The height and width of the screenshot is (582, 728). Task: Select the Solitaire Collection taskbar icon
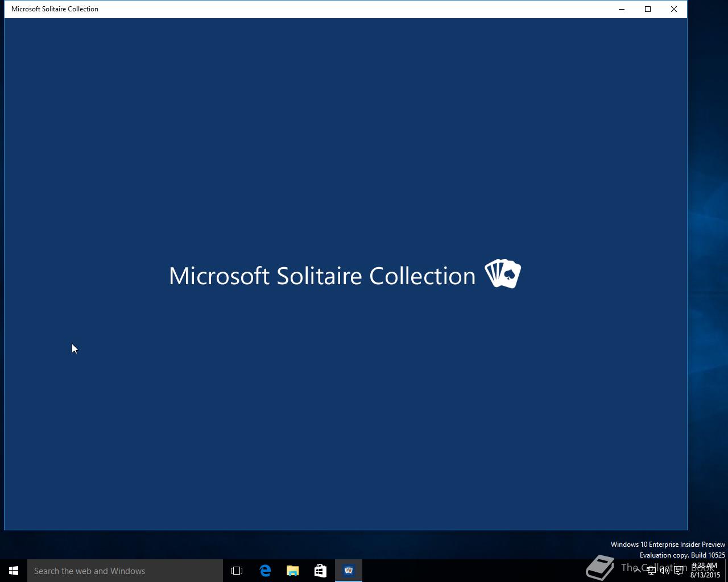(349, 571)
